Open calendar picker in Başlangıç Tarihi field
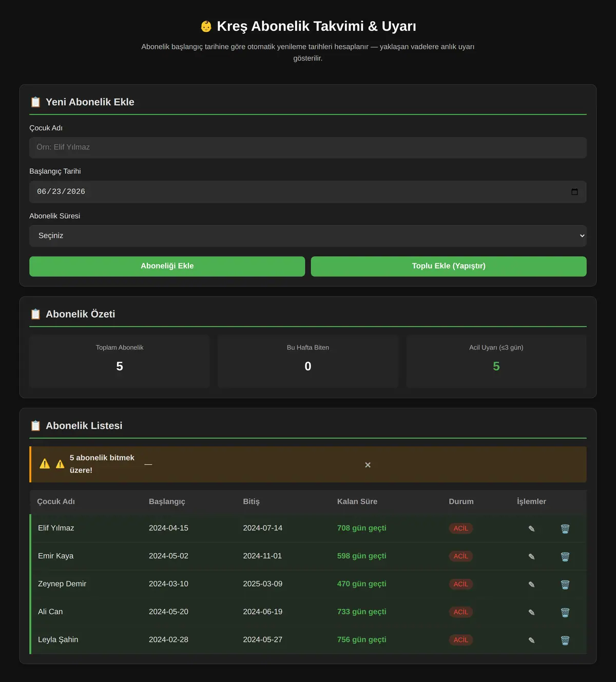 point(574,191)
